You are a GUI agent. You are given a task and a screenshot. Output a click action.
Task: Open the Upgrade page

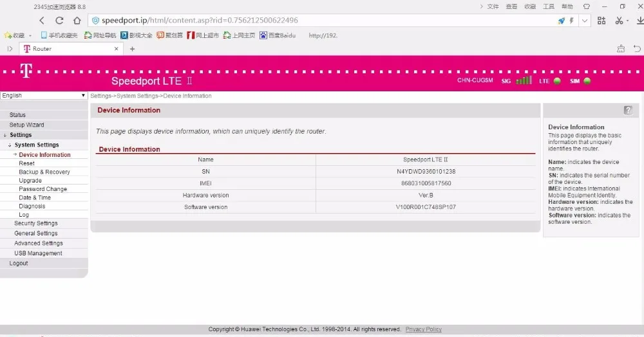point(30,180)
